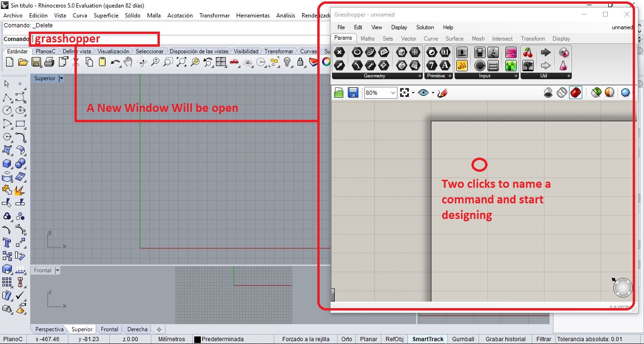644x344 pixels.
Task: Open the zoom extents dropdown arrow in Grasshopper
Action: tap(413, 93)
